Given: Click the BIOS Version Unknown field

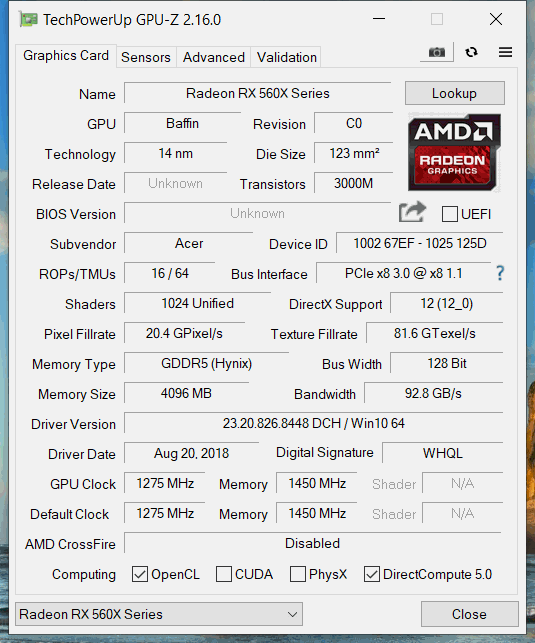Looking at the screenshot, I should click(258, 213).
